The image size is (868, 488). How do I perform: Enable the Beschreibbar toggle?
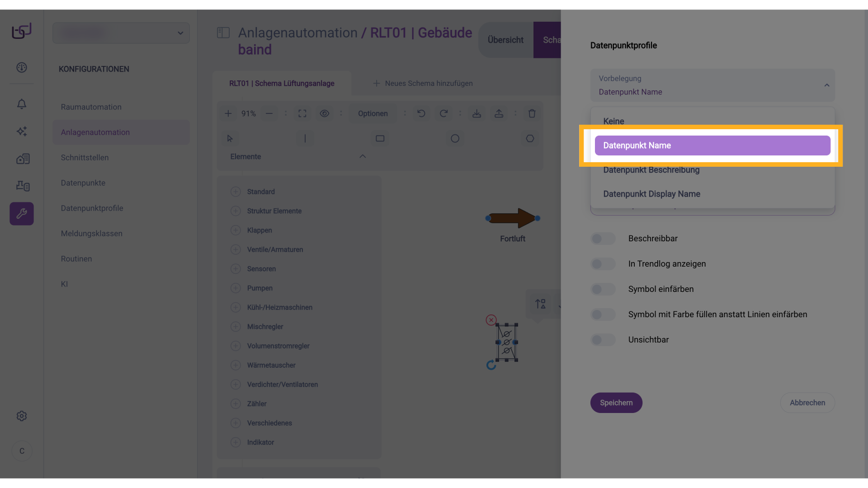point(603,239)
